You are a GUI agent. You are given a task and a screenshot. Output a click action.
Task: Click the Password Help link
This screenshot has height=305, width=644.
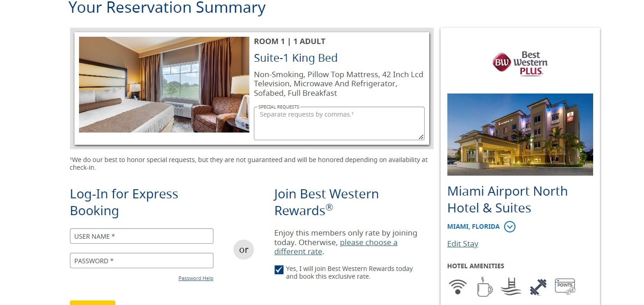pos(195,278)
